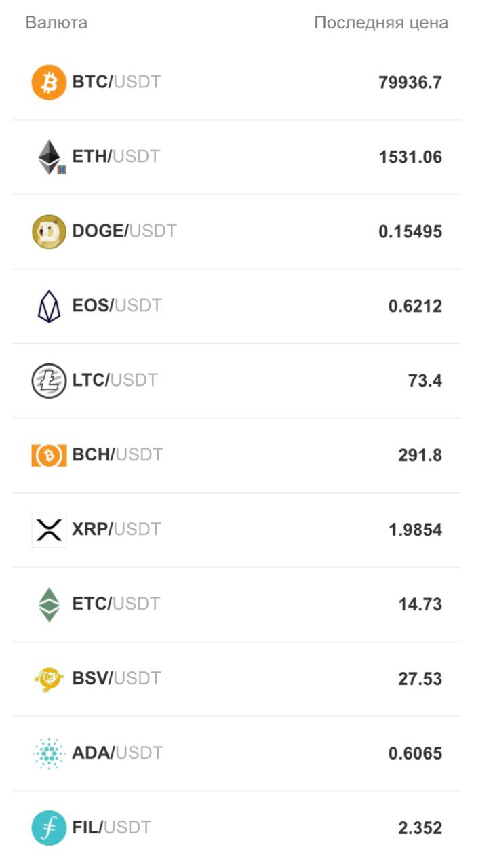493x868 pixels.
Task: Click the ADA price 0.6065
Action: [x=415, y=754]
